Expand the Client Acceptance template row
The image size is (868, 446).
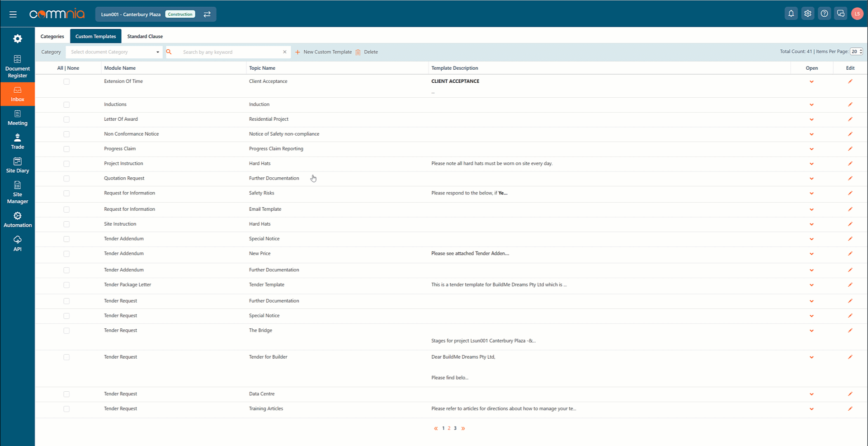pos(811,82)
